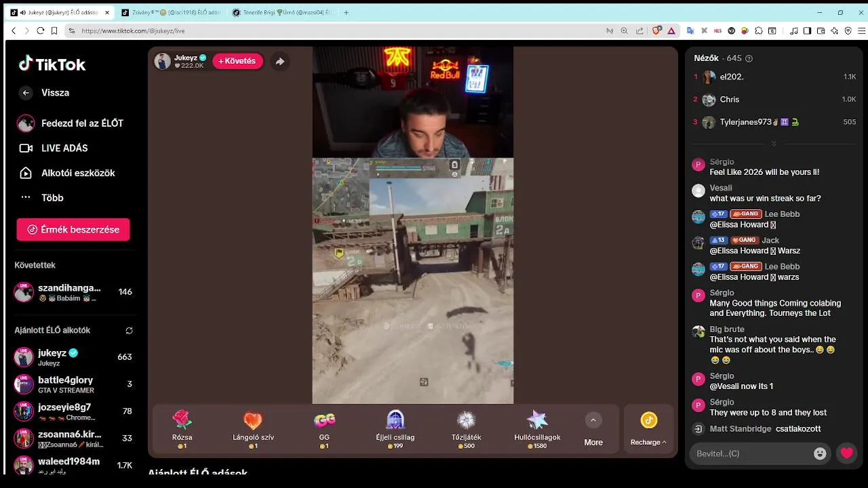Click the TikTok logo

52,64
